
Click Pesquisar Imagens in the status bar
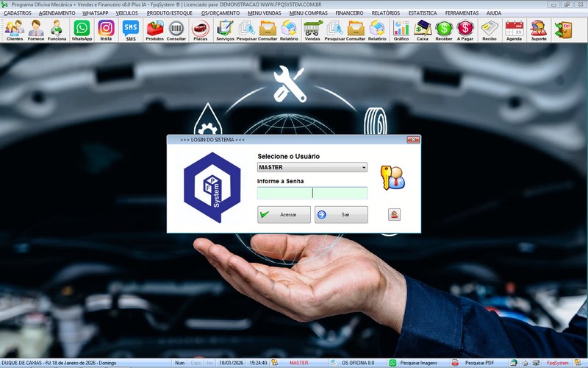(416, 363)
